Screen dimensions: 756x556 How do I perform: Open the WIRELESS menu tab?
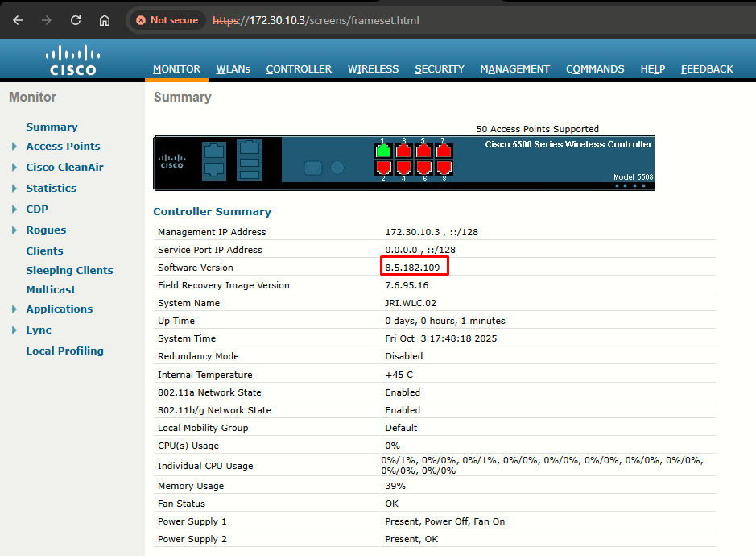click(x=374, y=69)
